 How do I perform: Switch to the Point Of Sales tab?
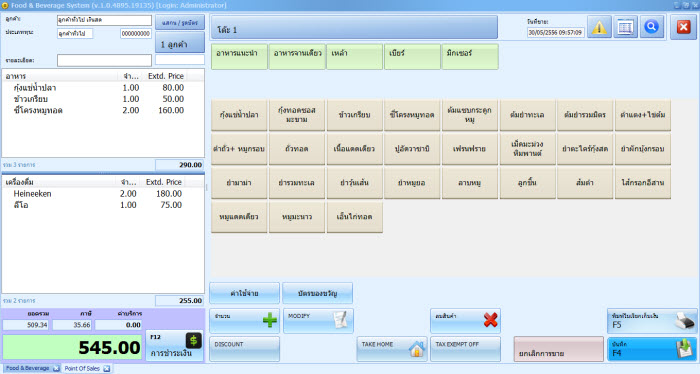tap(82, 368)
